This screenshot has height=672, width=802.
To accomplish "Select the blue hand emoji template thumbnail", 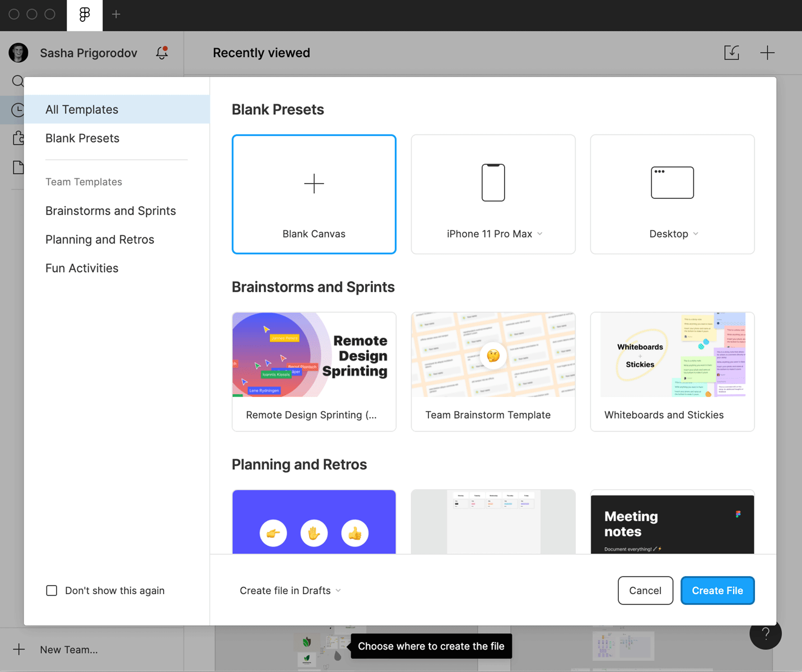I will [x=314, y=522].
